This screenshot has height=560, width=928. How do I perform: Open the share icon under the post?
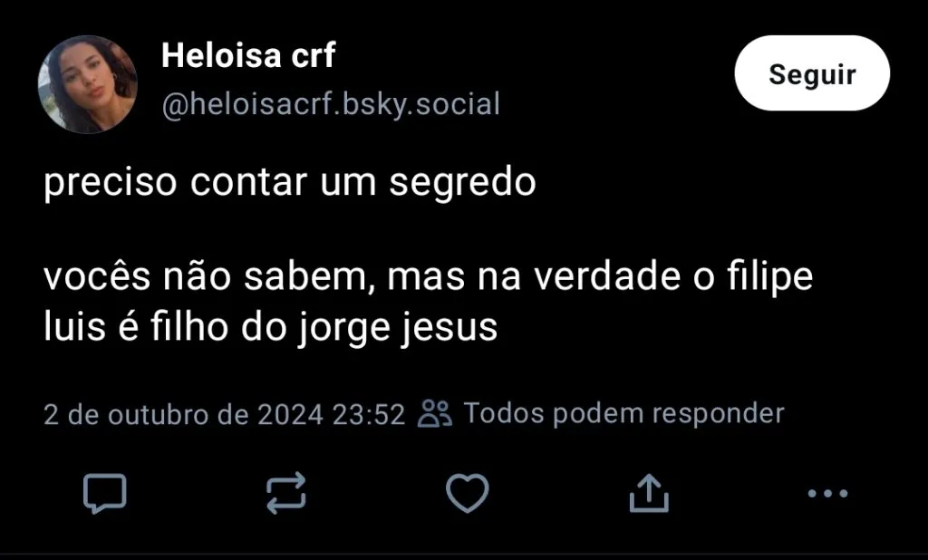[649, 493]
